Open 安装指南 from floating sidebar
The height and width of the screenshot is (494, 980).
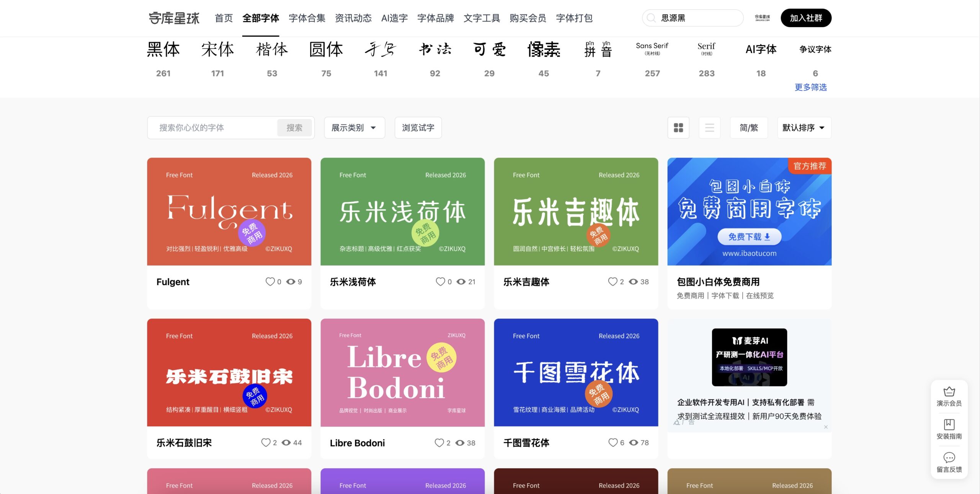click(949, 429)
